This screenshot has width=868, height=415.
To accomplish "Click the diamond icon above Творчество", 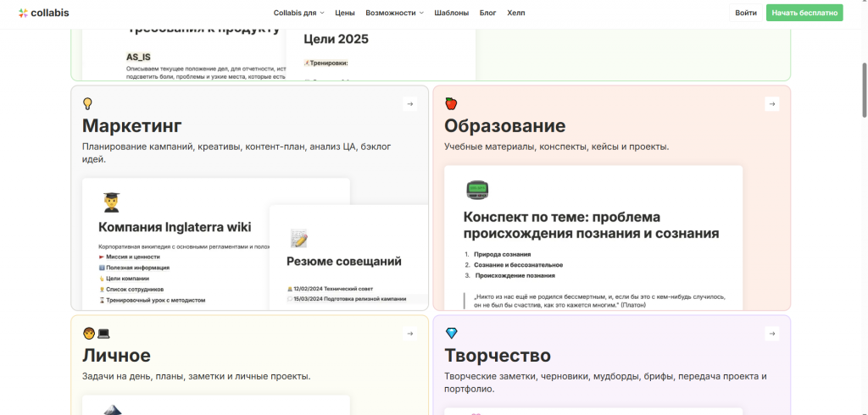I will click(x=451, y=334).
